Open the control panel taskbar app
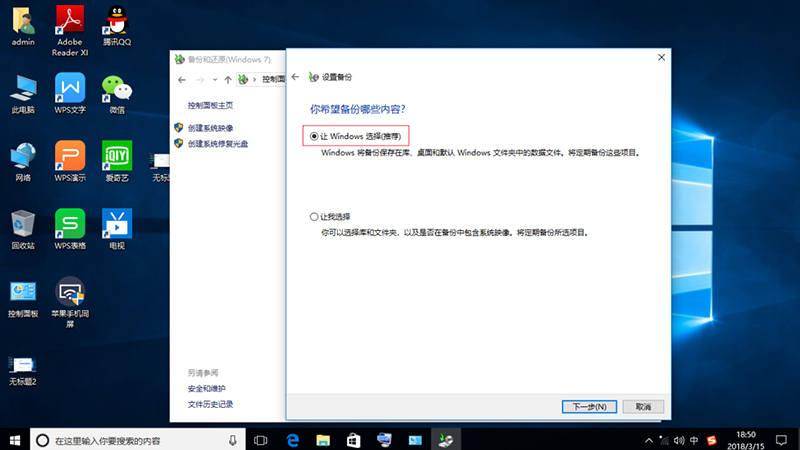This screenshot has width=800, height=450. coord(415,440)
